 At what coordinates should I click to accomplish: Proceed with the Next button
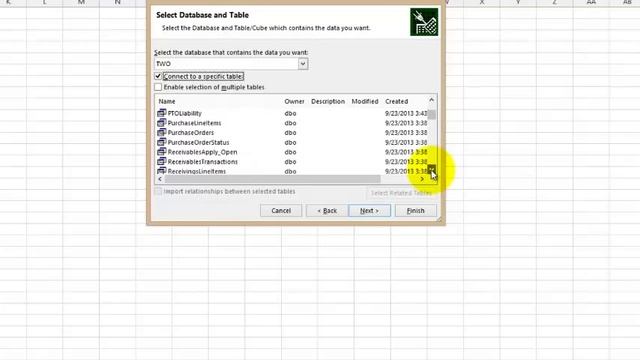click(x=369, y=211)
